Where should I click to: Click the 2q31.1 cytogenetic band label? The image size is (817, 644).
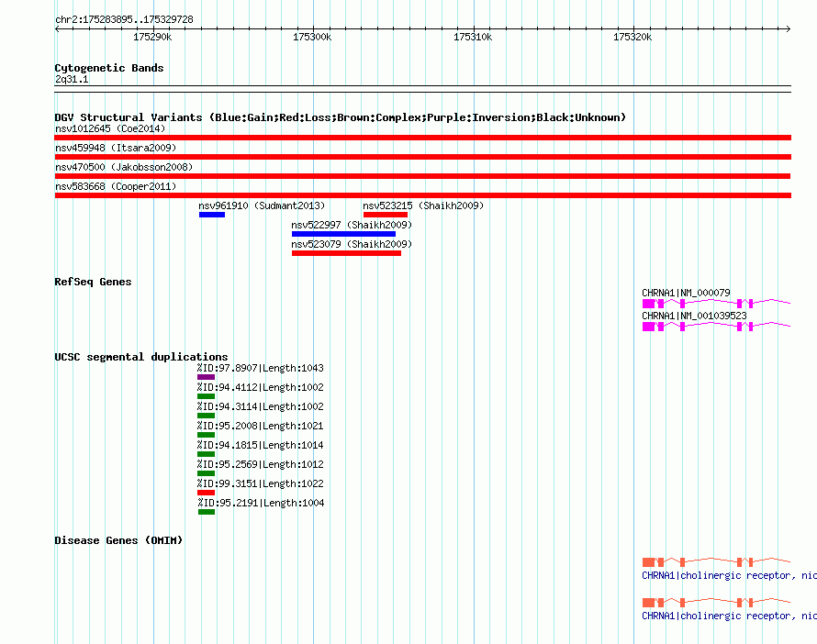click(x=72, y=79)
